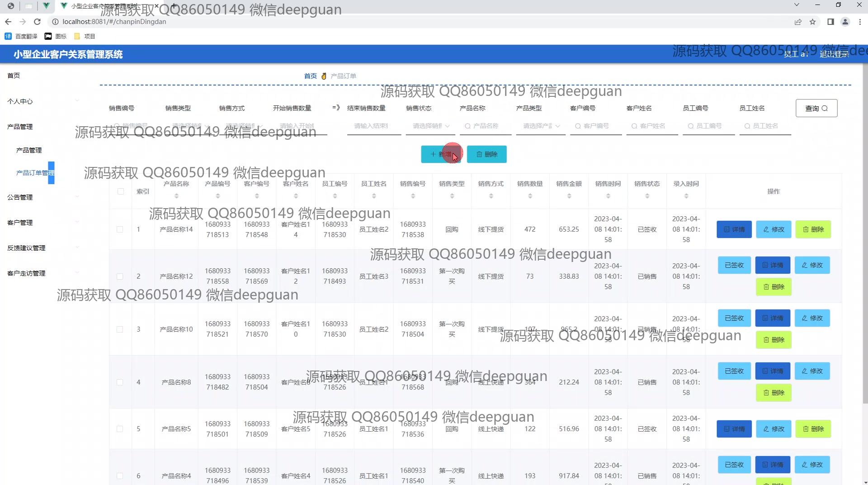Select 产品管理 submenu item in sidebar

pos(29,150)
